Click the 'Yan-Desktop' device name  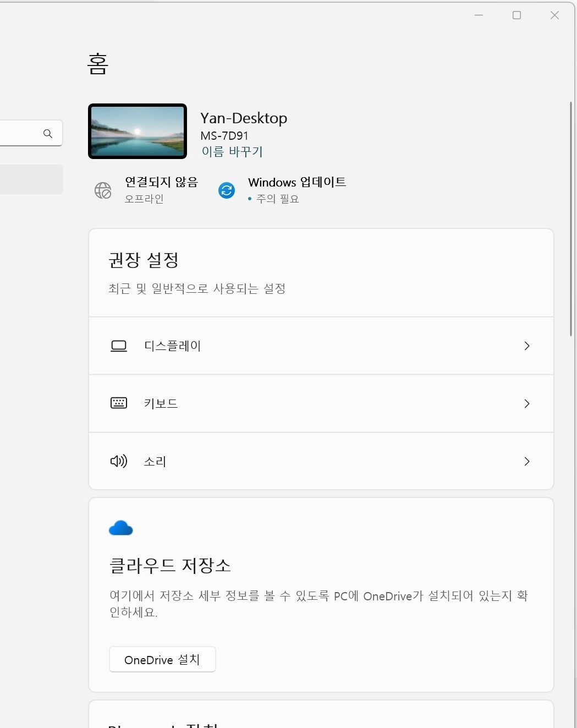tap(244, 118)
